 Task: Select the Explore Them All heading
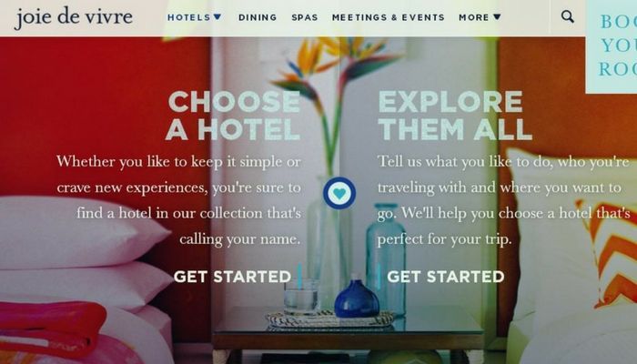click(x=455, y=116)
